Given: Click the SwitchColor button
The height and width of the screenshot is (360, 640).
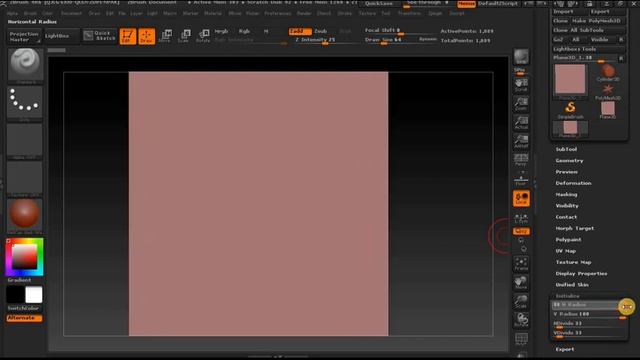Looking at the screenshot, I should pos(23,308).
